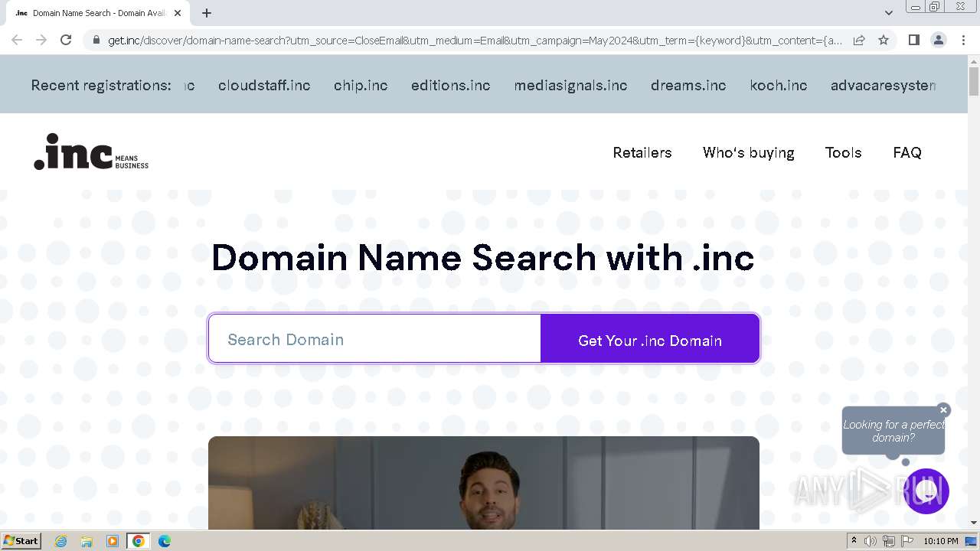Open the FAQ page
The image size is (980, 551).
pyautogui.click(x=907, y=152)
